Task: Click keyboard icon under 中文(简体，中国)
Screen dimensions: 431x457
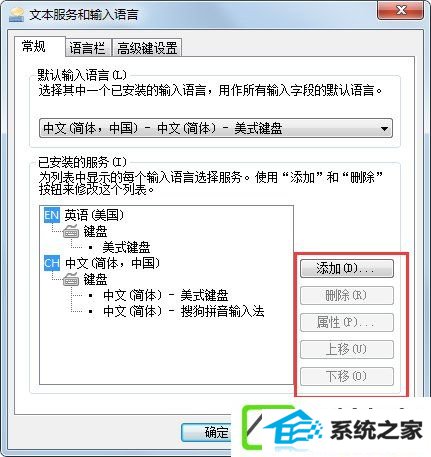Action: coord(71,279)
